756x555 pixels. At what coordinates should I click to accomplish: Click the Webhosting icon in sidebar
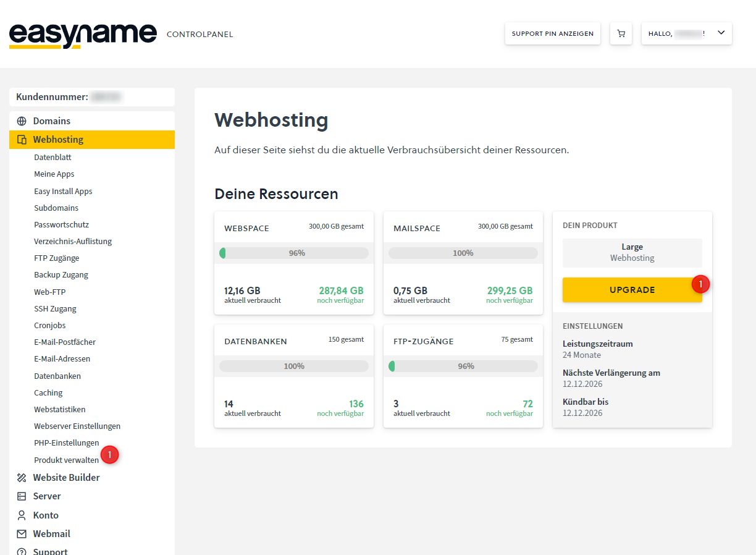22,140
